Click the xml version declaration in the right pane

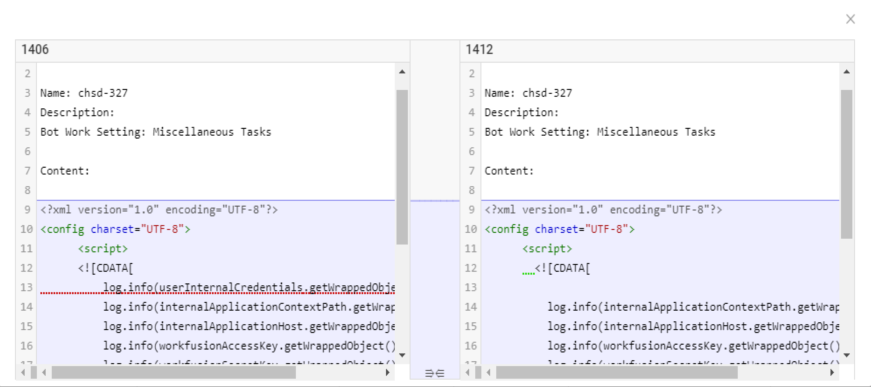tap(603, 210)
